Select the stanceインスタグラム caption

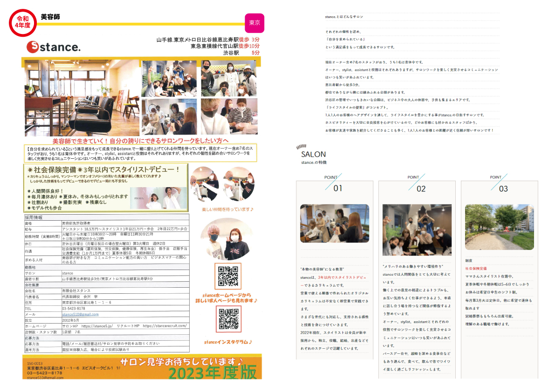pyautogui.click(x=228, y=342)
